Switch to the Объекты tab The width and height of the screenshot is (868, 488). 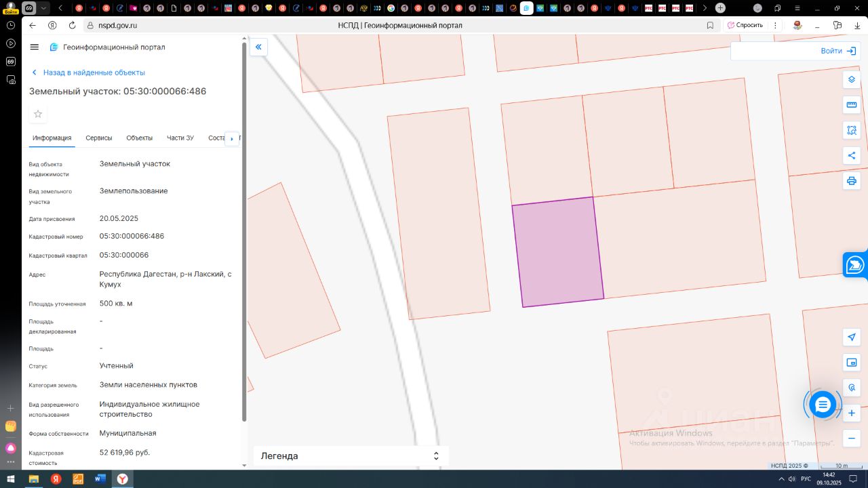click(139, 138)
